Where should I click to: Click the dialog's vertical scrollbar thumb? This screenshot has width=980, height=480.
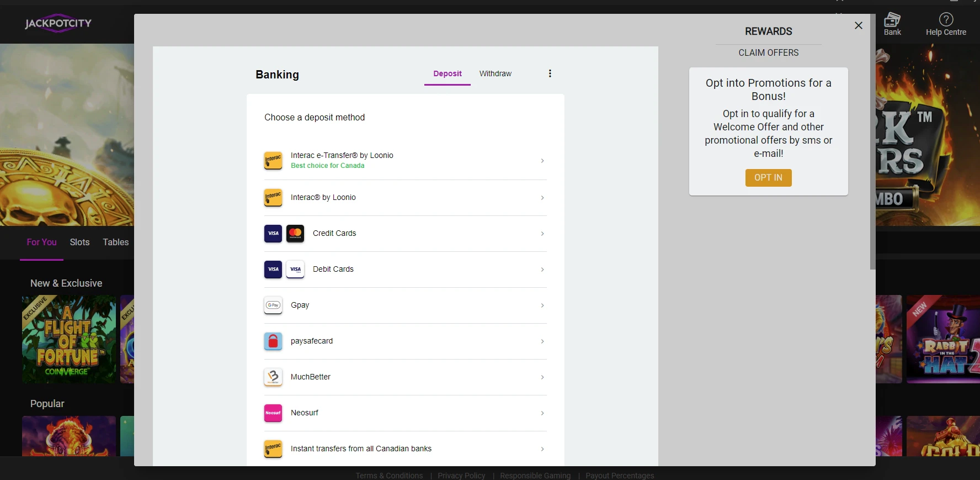click(872, 143)
